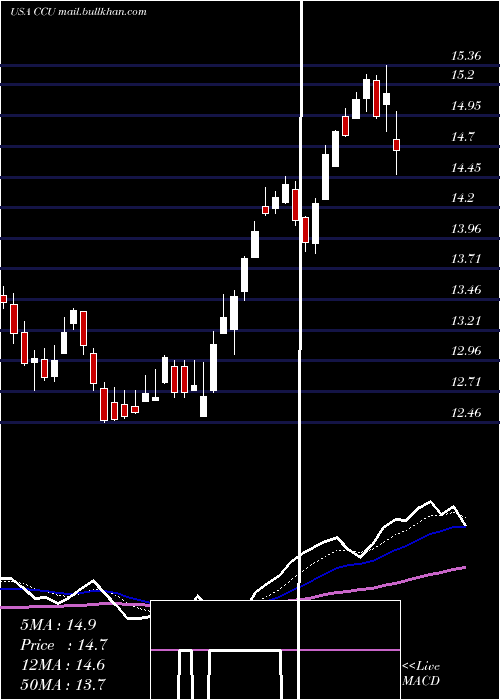
Task: Click the 13.46 price axis label
Action: (x=466, y=290)
